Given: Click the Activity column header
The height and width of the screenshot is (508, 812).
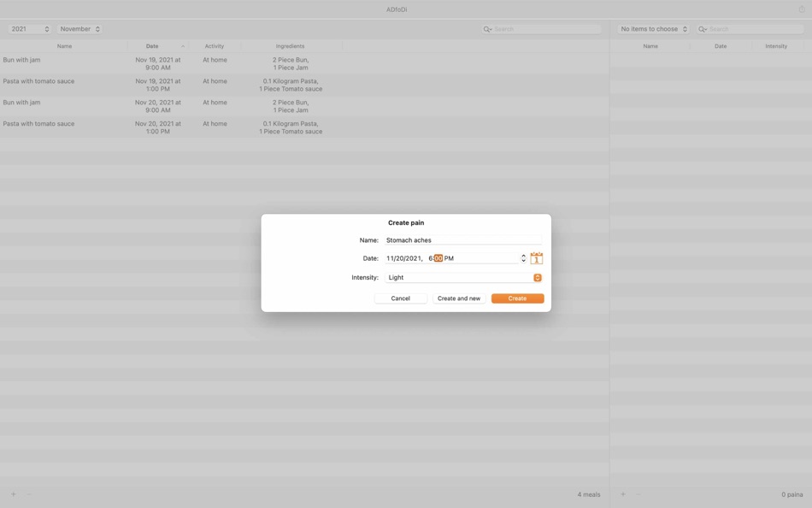Looking at the screenshot, I should click(215, 46).
